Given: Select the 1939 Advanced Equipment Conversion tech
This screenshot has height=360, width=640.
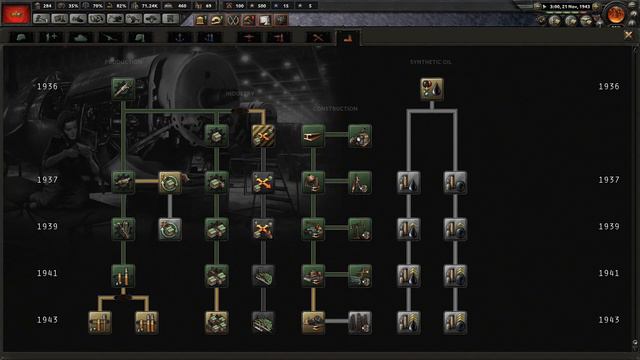Looking at the screenshot, I should coord(170,229).
